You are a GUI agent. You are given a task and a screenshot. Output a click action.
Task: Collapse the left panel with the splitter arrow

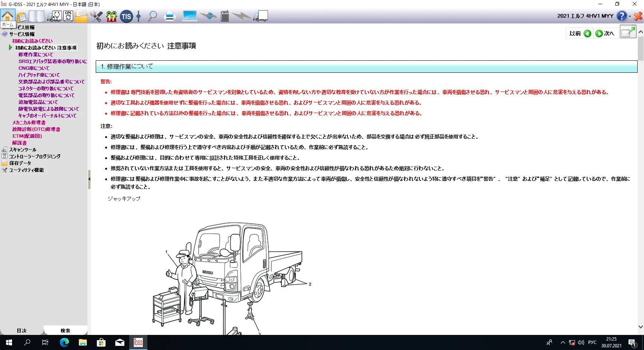tap(89, 179)
